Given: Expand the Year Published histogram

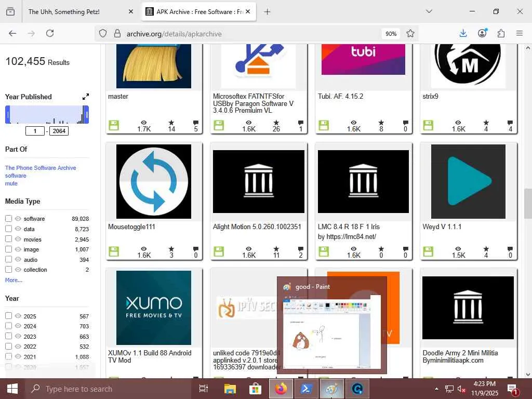Looking at the screenshot, I should (x=86, y=97).
